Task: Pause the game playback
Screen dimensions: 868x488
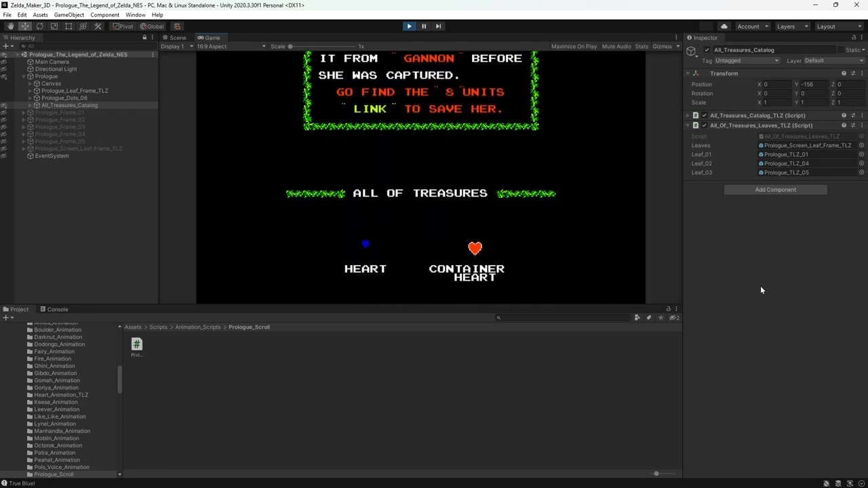Action: [424, 26]
